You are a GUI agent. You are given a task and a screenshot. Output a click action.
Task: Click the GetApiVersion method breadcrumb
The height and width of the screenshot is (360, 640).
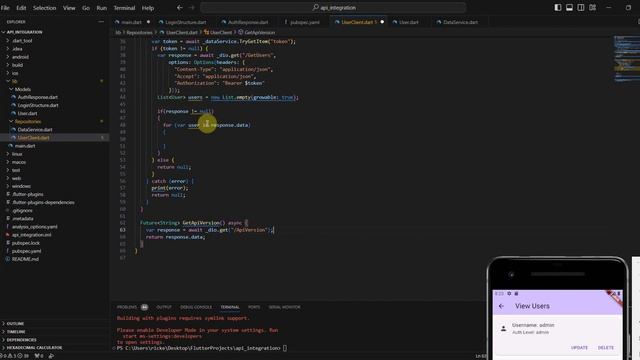(259, 32)
